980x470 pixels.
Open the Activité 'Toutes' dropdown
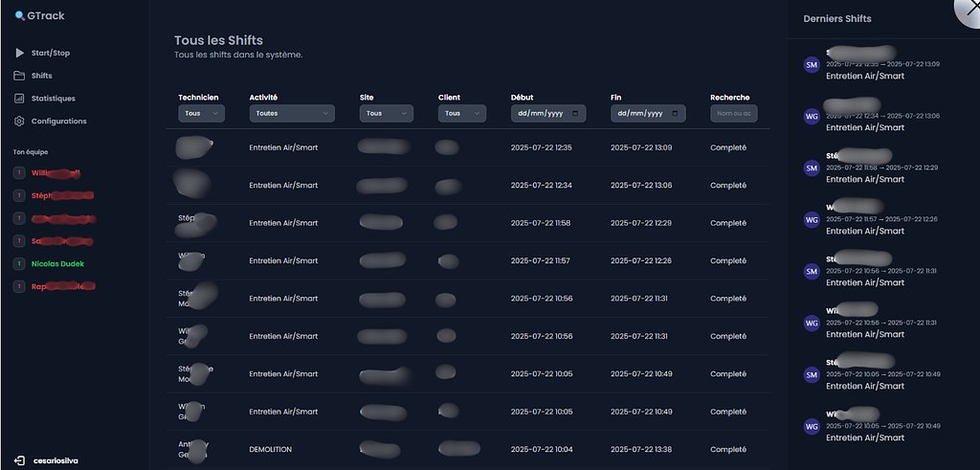(291, 113)
